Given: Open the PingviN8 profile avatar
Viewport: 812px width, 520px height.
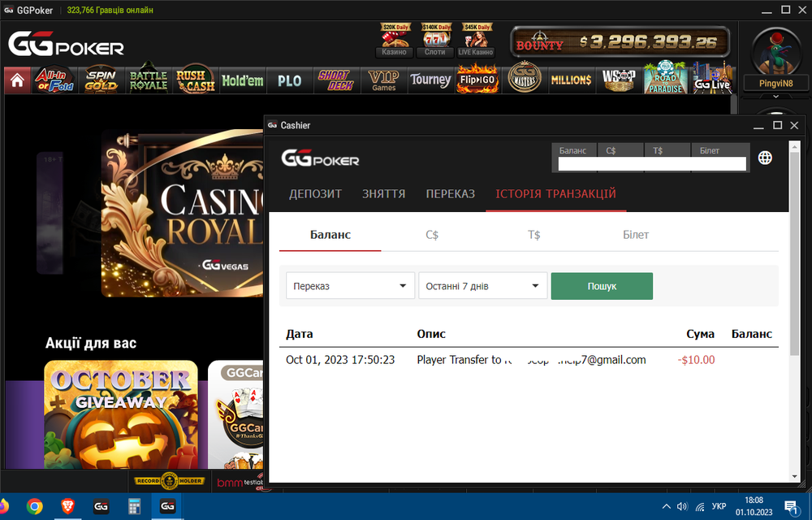Looking at the screenshot, I should click(x=775, y=50).
